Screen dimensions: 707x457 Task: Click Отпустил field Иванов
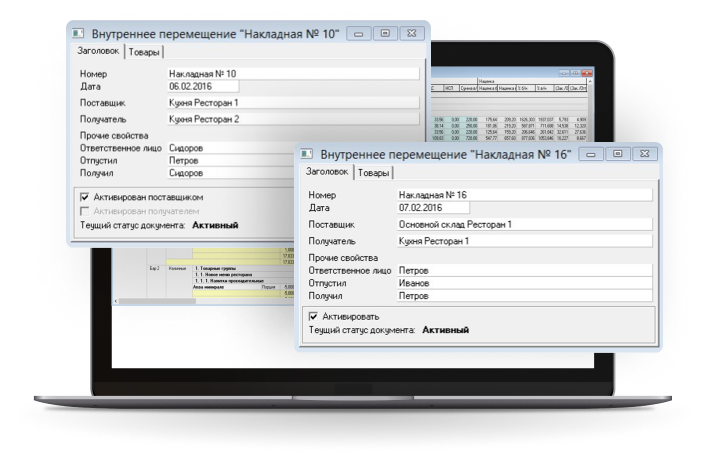525,283
